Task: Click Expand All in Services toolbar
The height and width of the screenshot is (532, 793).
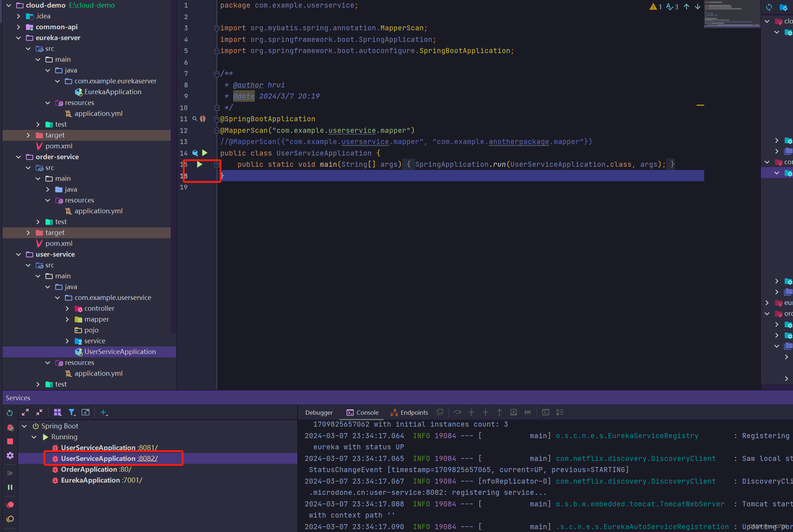Action: (25, 412)
